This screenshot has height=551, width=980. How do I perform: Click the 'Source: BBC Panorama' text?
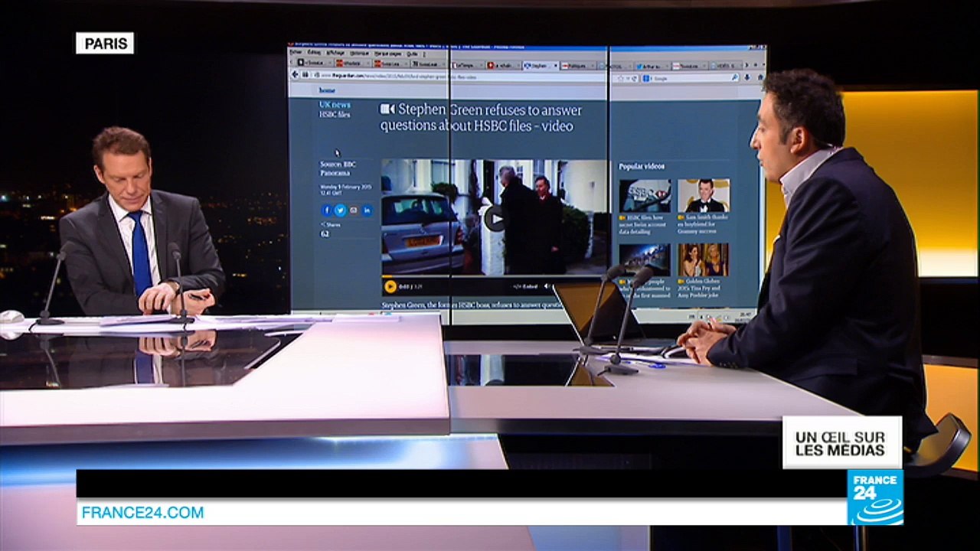tap(338, 168)
